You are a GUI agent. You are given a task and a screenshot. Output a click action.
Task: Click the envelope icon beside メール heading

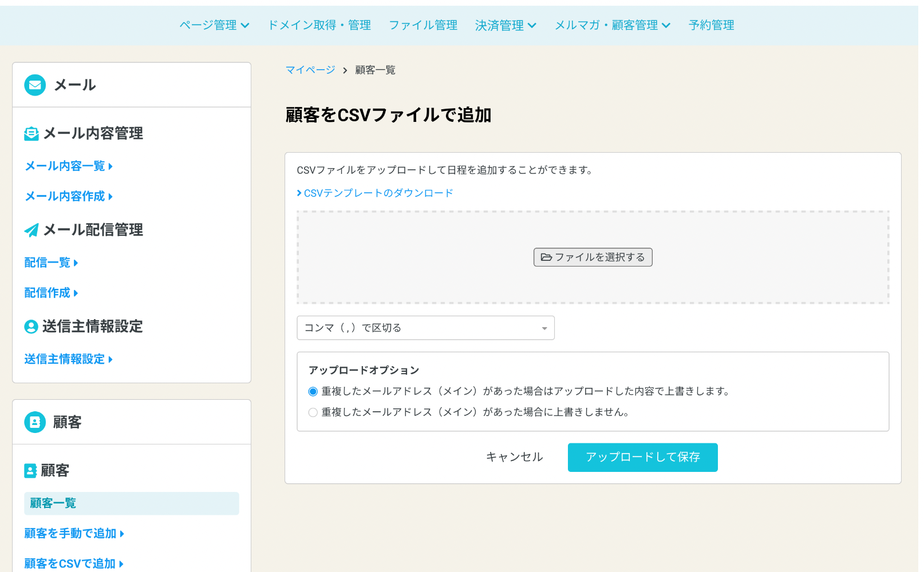(x=35, y=85)
